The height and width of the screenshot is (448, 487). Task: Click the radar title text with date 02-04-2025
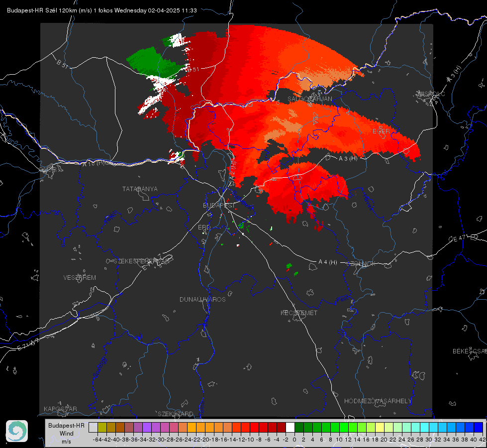pyautogui.click(x=102, y=10)
